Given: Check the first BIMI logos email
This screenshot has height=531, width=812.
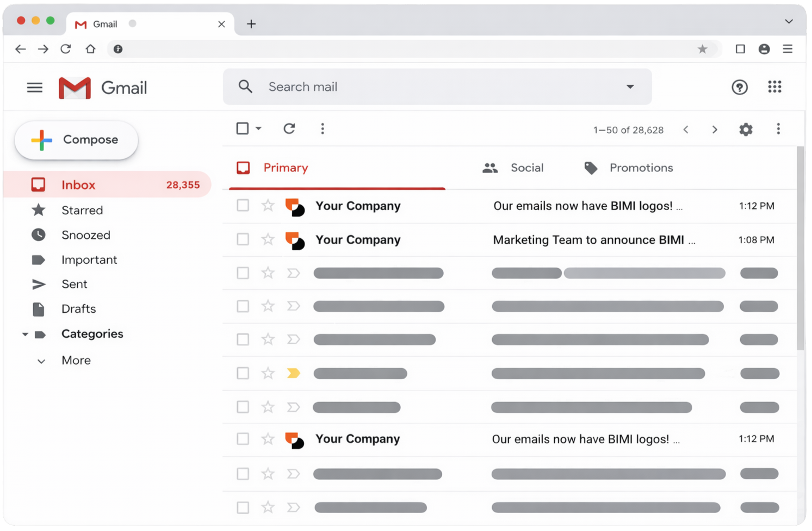Looking at the screenshot, I should [x=243, y=205].
